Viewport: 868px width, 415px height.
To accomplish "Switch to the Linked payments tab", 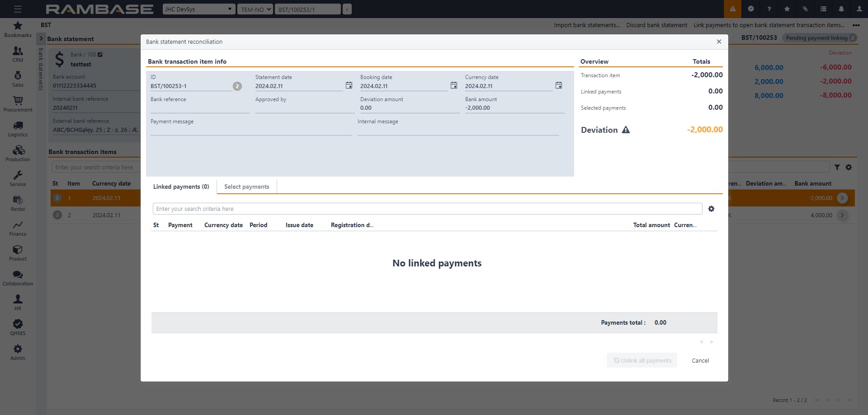I will click(181, 187).
